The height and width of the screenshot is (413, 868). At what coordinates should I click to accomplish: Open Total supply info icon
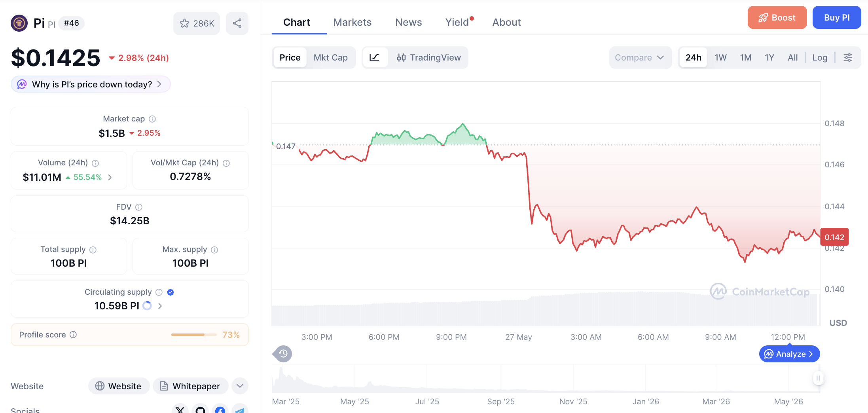[x=93, y=250]
